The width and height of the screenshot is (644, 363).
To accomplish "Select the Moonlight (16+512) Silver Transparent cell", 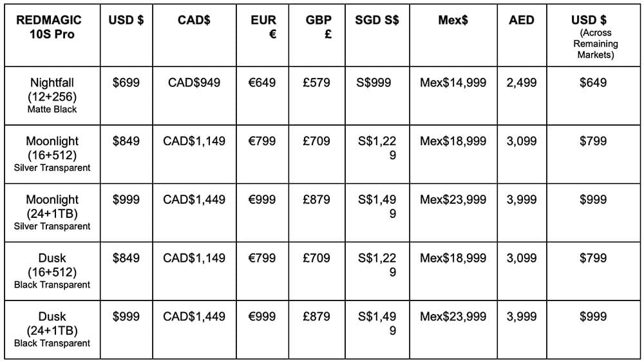I will coord(52,154).
